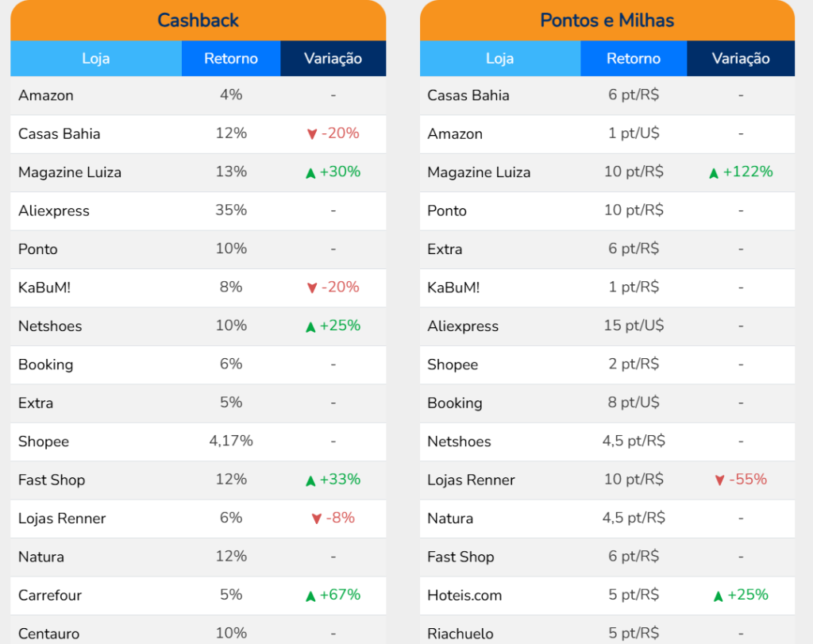Click Variação column header in Pontos e Milhas
813x644 pixels.
[x=740, y=59]
